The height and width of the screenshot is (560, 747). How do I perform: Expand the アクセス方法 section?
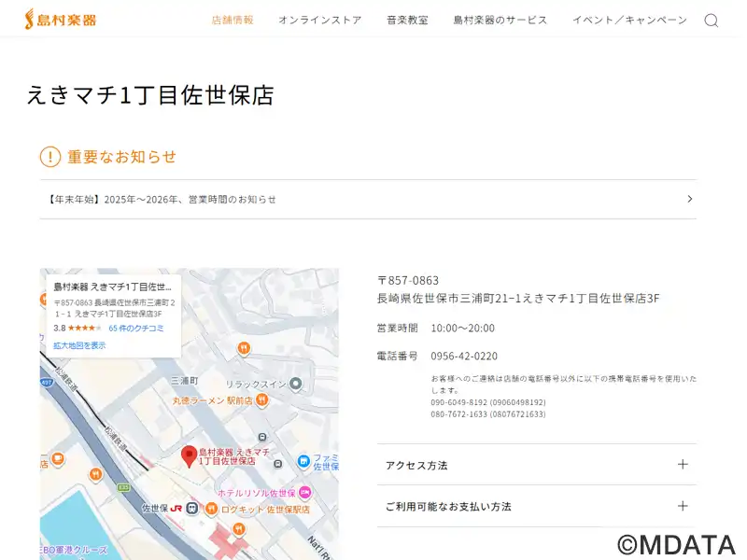(x=683, y=465)
